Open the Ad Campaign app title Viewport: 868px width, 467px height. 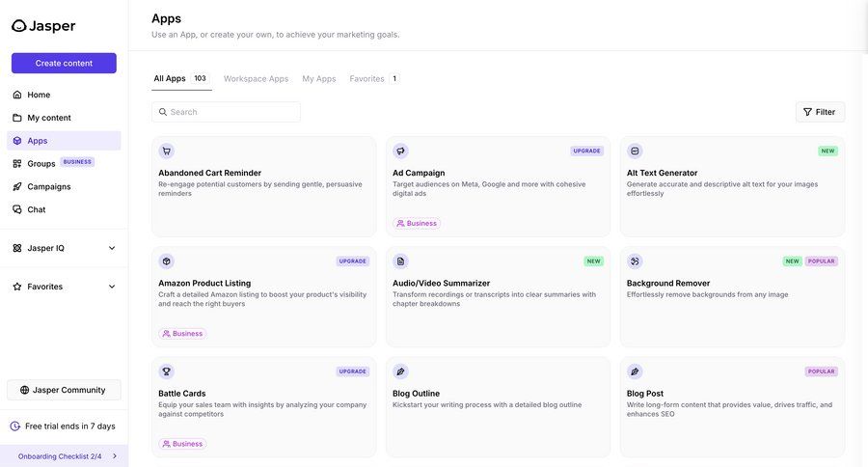(x=419, y=173)
